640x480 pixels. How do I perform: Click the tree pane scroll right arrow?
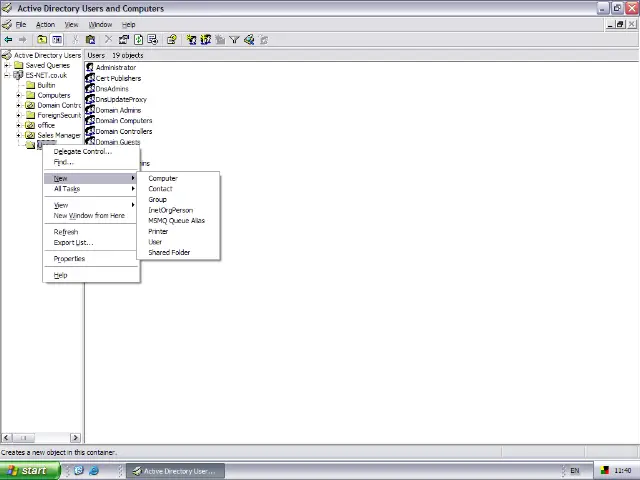point(75,438)
